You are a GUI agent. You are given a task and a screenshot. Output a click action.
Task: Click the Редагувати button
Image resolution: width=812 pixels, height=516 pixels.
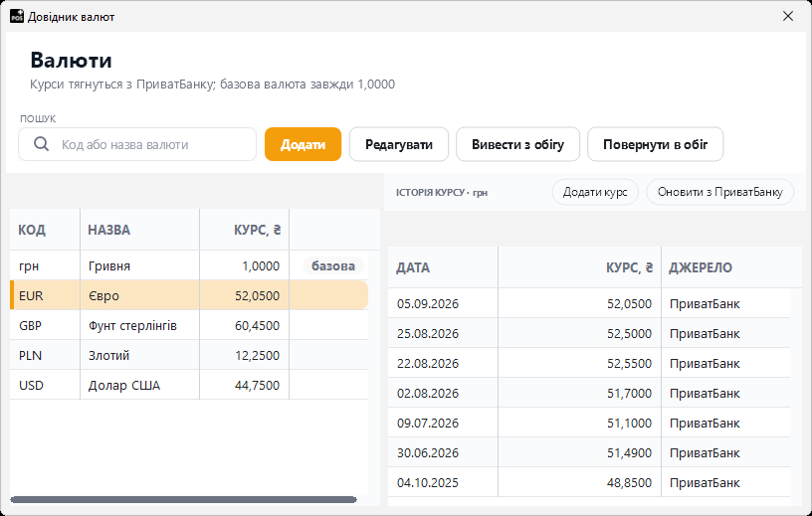pos(399,144)
